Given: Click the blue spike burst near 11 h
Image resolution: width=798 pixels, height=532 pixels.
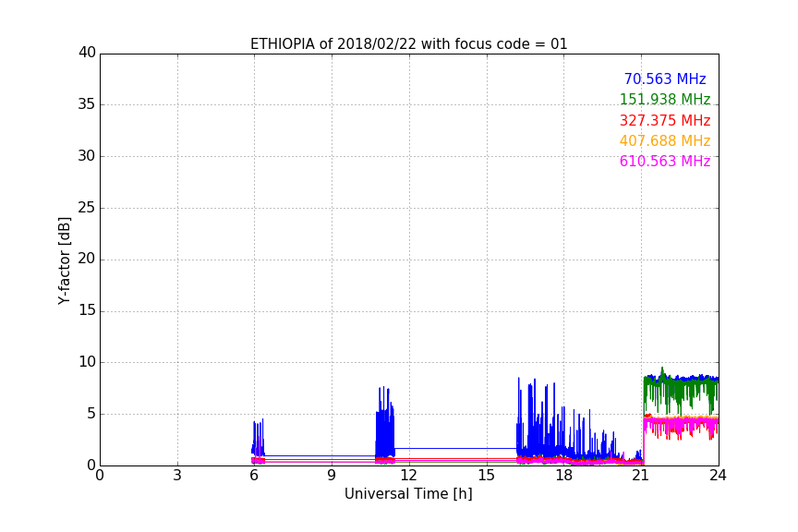Looking at the screenshot, I should click(x=385, y=422).
